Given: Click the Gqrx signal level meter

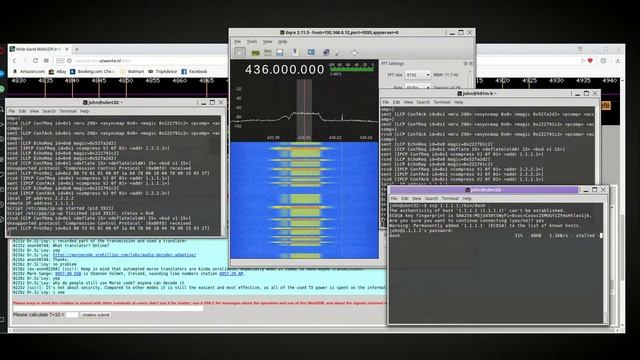Looking at the screenshot, I should click(x=352, y=69).
